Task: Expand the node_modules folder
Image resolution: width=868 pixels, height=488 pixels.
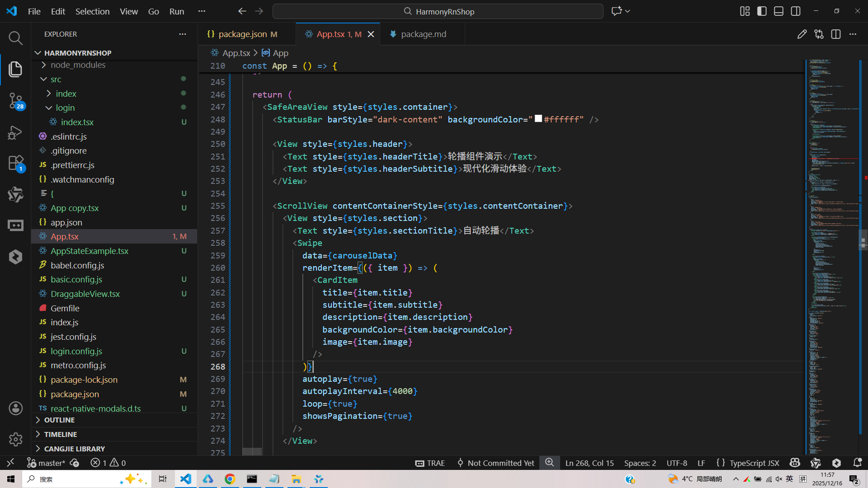Action: point(78,65)
